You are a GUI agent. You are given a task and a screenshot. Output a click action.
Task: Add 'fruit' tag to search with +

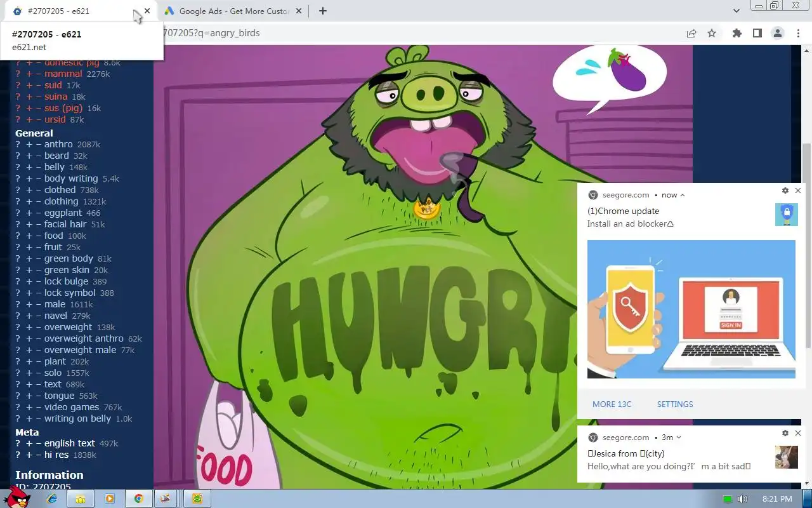click(29, 247)
